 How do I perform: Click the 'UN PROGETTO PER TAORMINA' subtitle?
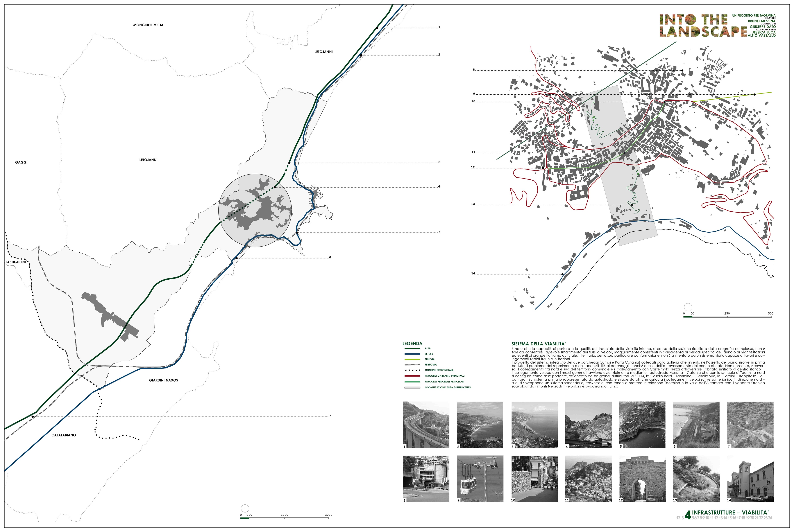[x=754, y=16]
